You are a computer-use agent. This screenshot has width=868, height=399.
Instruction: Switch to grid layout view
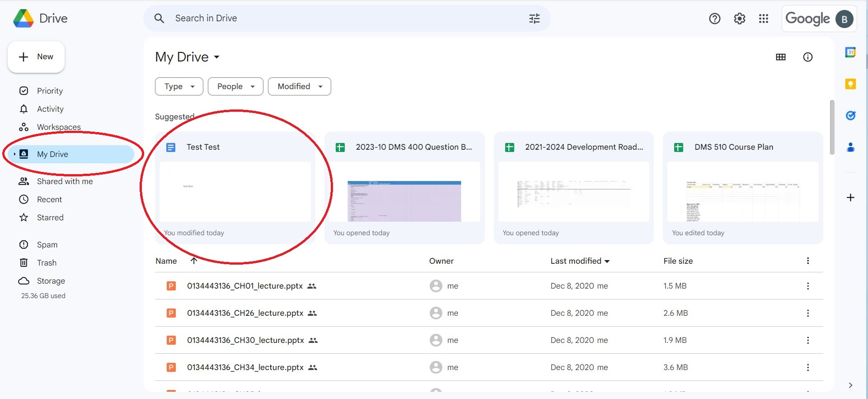click(x=780, y=57)
